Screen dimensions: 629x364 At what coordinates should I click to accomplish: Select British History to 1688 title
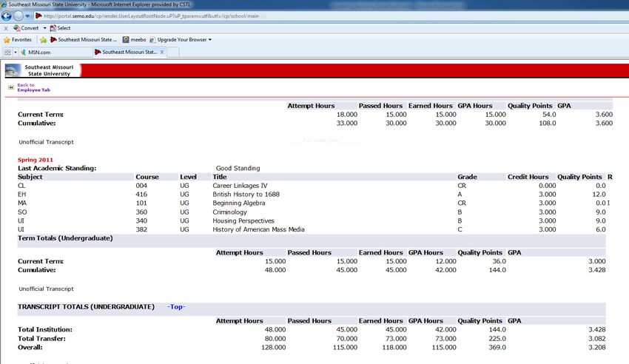[246, 195]
